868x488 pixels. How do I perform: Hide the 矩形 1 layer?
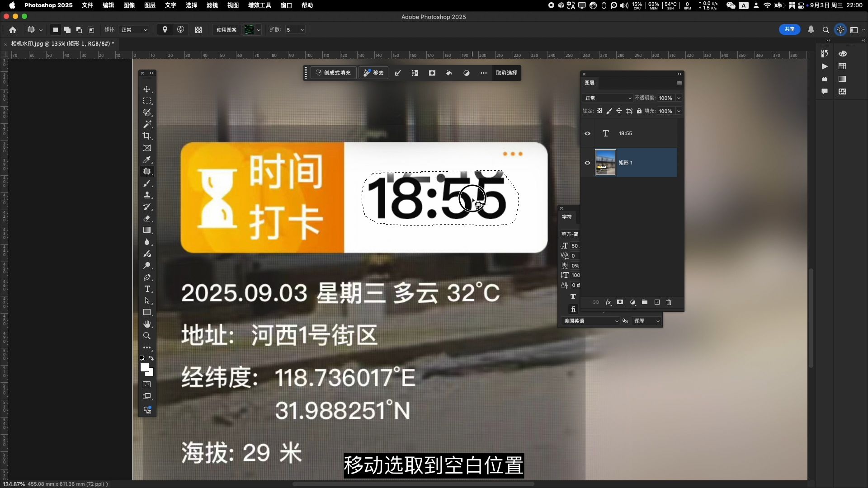(x=587, y=163)
